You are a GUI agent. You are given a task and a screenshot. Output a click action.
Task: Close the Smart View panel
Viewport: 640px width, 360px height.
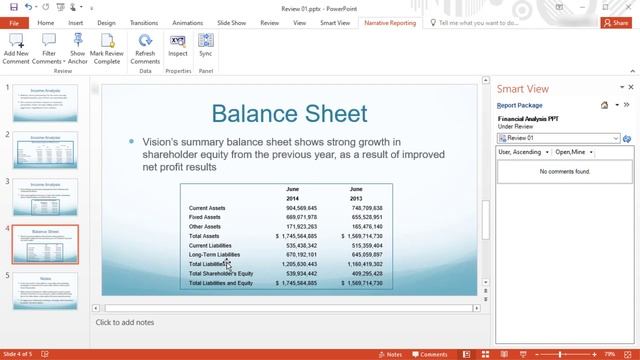[x=631, y=87]
